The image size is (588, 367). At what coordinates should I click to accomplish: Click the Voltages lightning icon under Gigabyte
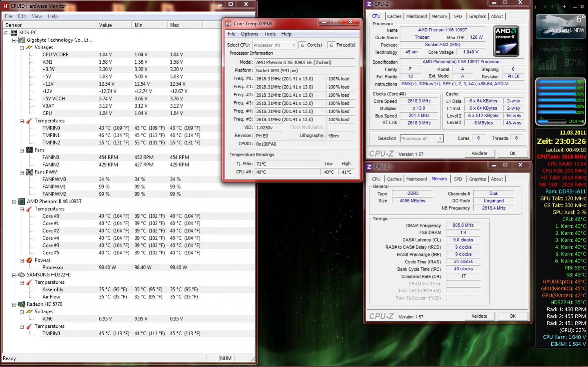[x=29, y=47]
